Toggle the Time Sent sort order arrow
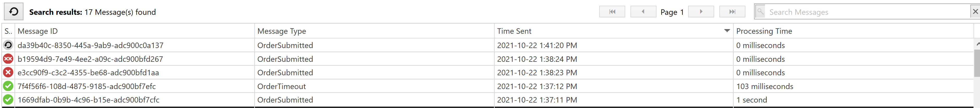 click(727, 31)
